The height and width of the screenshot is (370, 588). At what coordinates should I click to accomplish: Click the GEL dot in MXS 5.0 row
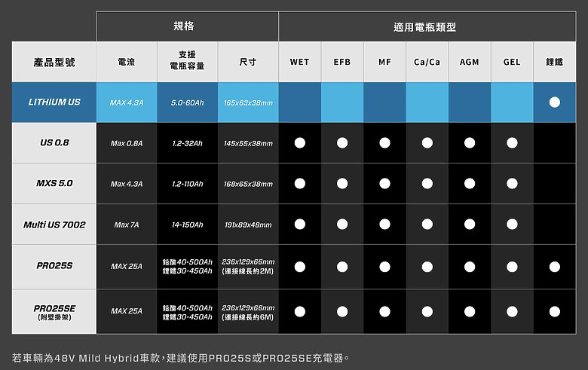[512, 183]
